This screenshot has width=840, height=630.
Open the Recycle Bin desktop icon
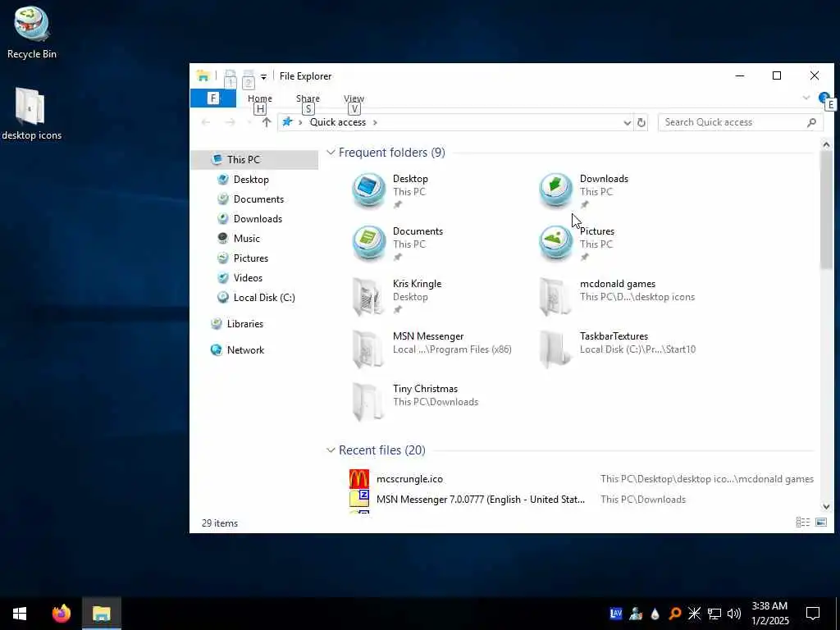pos(31,24)
